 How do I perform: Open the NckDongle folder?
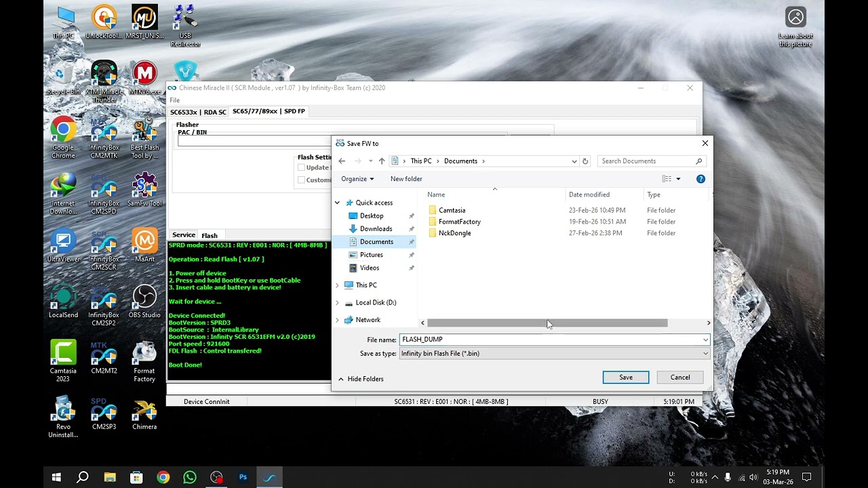[x=454, y=233]
